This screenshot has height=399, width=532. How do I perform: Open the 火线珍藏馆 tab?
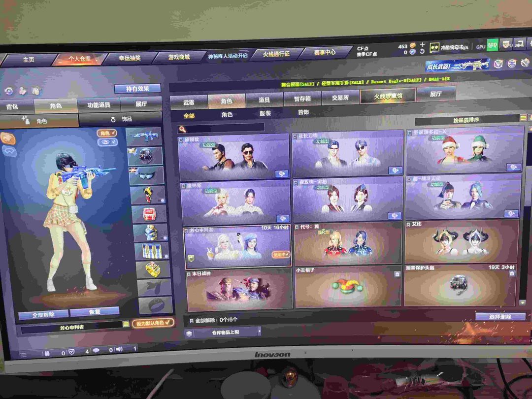(388, 96)
